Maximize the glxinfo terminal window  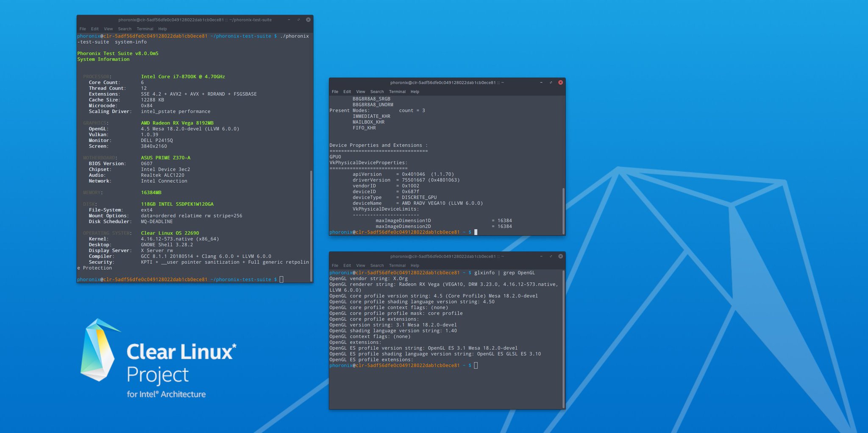coord(551,256)
